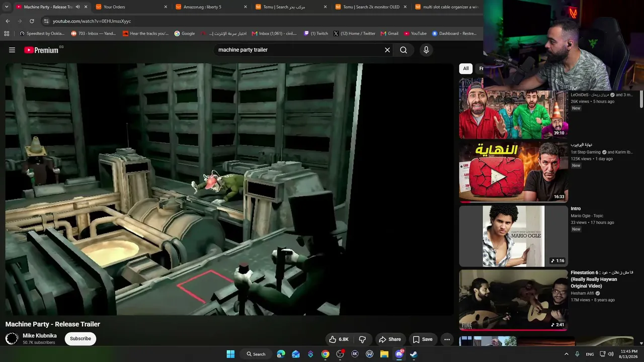Open volume control in system tray

611,354
